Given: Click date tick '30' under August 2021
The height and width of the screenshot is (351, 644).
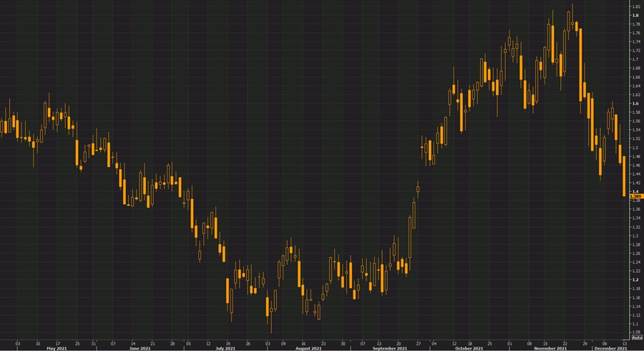Looking at the screenshot, I should pyautogui.click(x=343, y=343).
